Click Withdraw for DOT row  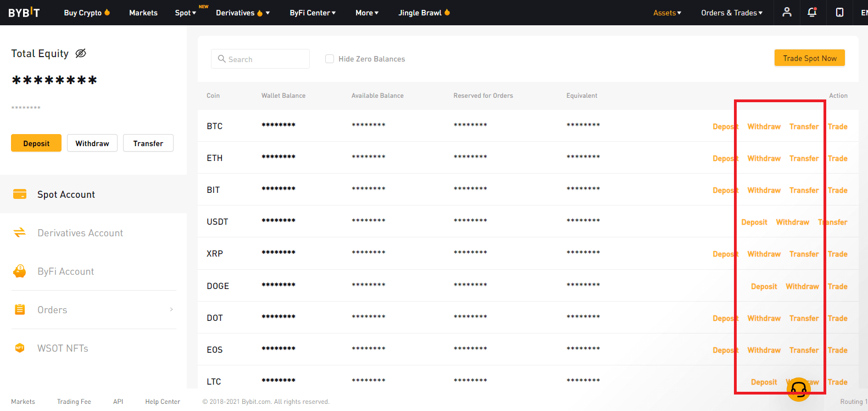point(764,318)
